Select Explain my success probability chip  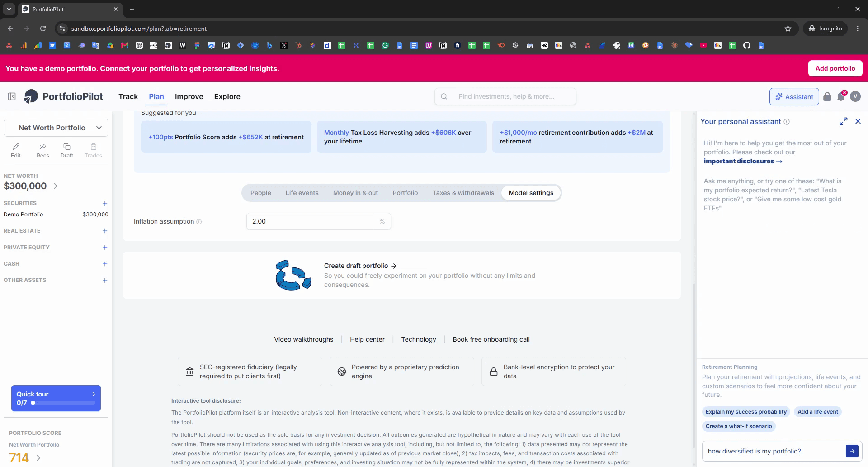pyautogui.click(x=746, y=412)
